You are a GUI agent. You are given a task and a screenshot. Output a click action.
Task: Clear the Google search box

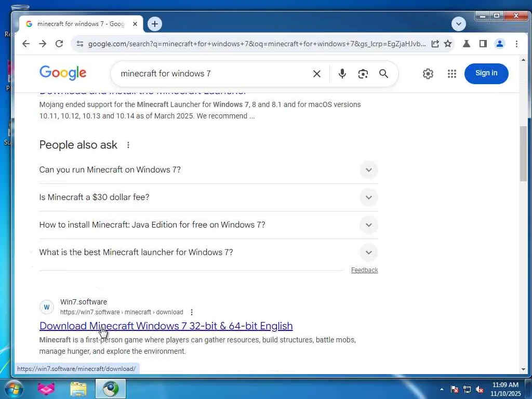click(x=316, y=74)
